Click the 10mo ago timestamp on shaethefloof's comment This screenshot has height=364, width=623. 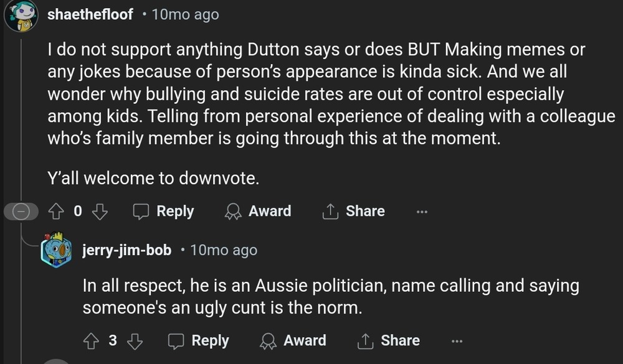point(185,15)
